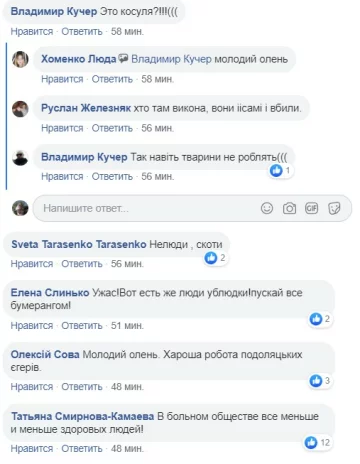Insert a GIF in the reply
Viewport: 360px width, 464px height.
tap(311, 208)
